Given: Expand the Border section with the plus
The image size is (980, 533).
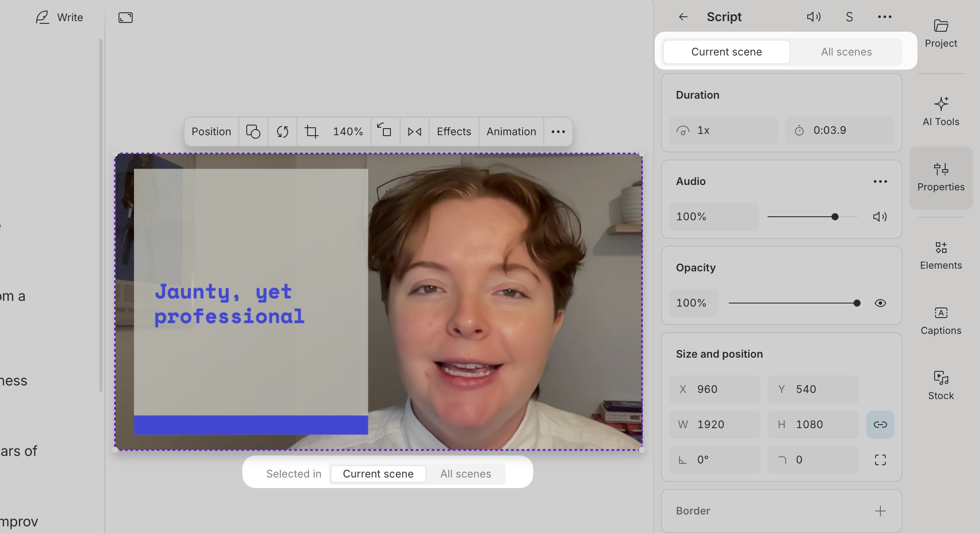Looking at the screenshot, I should 880,511.
